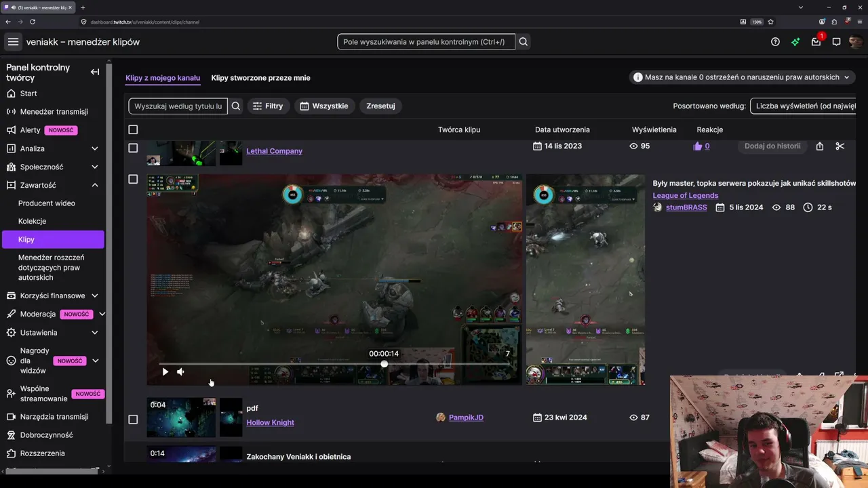Edit Lethal Company clip with scissors icon
The height and width of the screenshot is (488, 868).
(840, 146)
